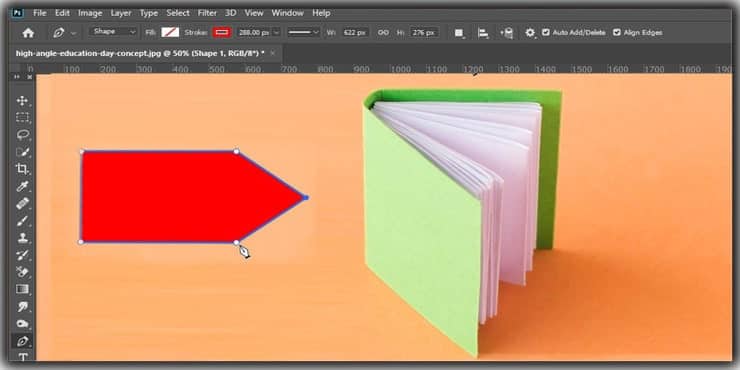This screenshot has height=370, width=740.
Task: Toggle the Align Edges checkbox
Action: tap(616, 33)
